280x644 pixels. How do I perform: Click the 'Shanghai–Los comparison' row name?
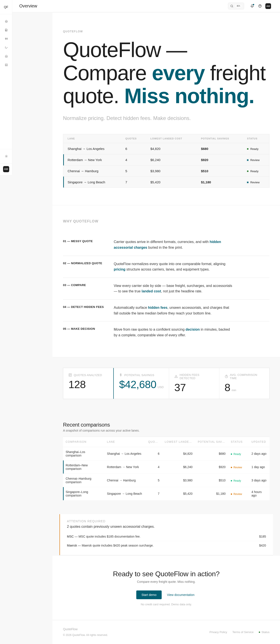75,454
